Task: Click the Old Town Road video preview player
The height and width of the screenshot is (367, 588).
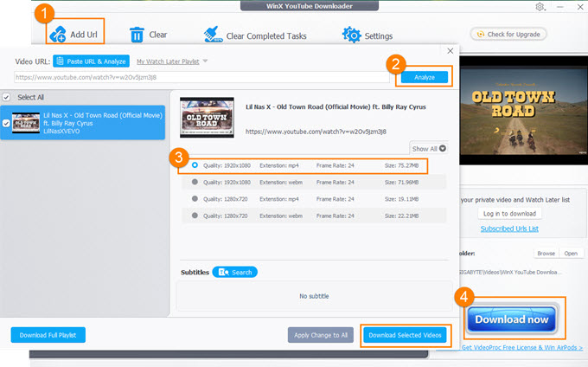Action: 523,111
